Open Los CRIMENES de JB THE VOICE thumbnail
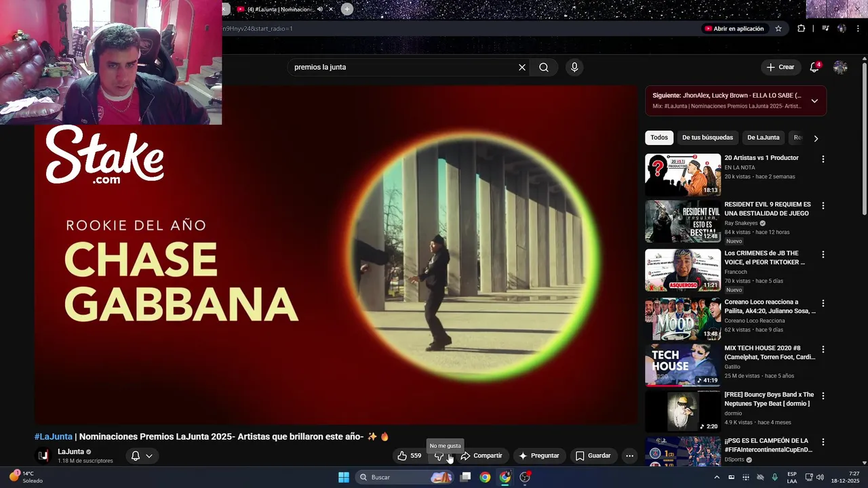This screenshot has width=868, height=488. pos(683,270)
